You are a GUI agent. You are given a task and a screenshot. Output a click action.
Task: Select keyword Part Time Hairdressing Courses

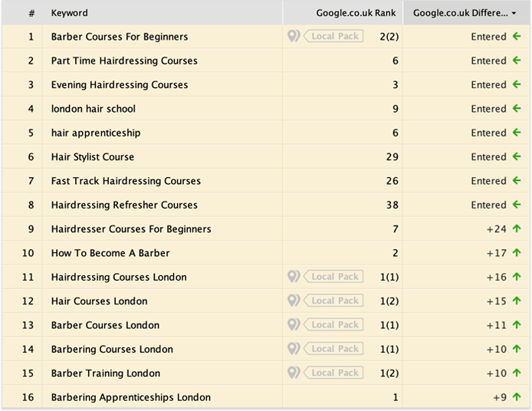(x=124, y=61)
